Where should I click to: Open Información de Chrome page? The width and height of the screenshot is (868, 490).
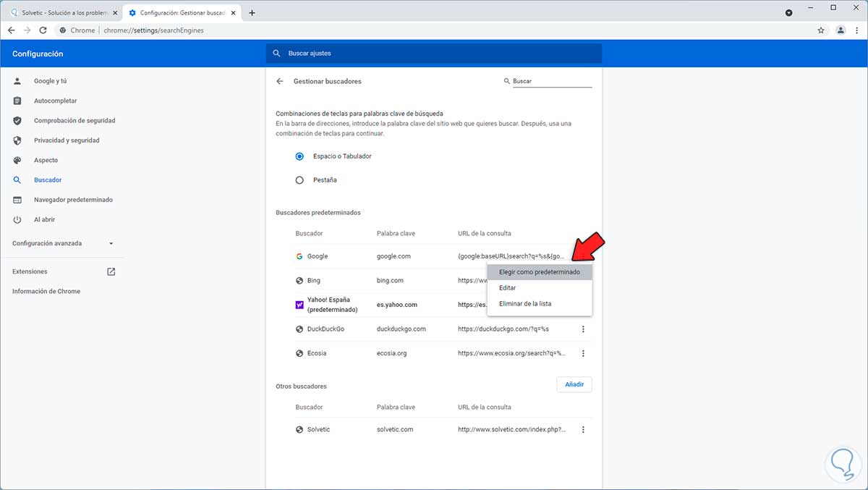[46, 291]
